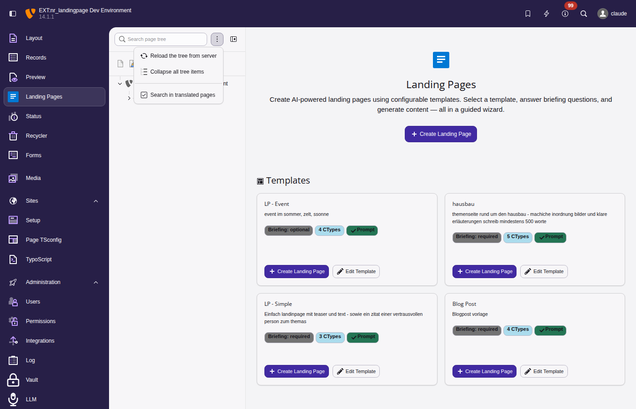Open the claude user account menu
Screen dimensions: 636x409
(x=612, y=13)
